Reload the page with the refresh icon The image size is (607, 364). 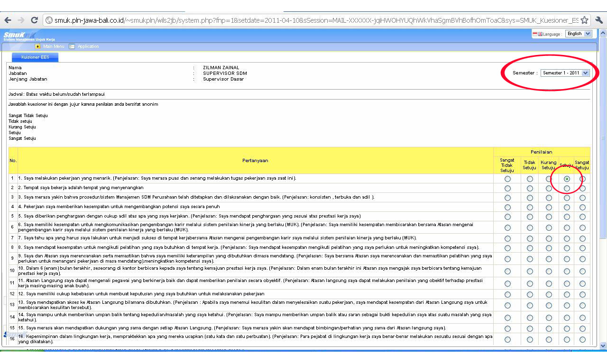(34, 20)
